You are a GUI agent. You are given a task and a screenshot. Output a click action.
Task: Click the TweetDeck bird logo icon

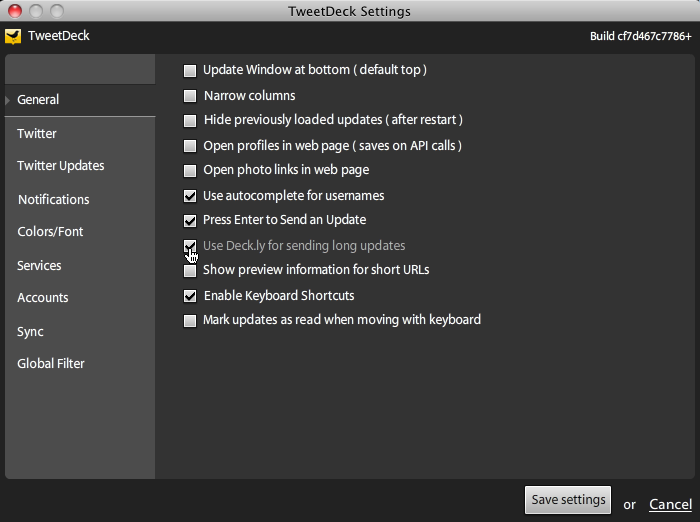(x=13, y=36)
